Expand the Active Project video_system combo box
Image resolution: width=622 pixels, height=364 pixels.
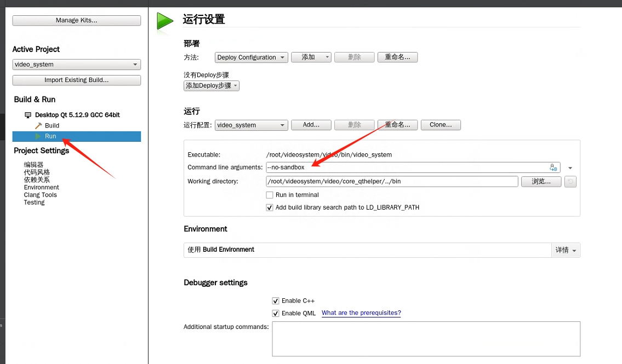(76, 65)
